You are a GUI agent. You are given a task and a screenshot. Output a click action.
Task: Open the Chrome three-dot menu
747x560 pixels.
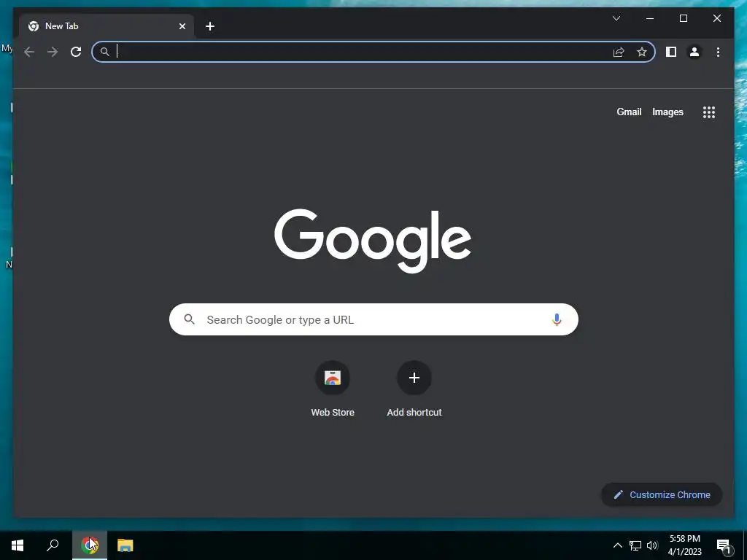click(718, 52)
